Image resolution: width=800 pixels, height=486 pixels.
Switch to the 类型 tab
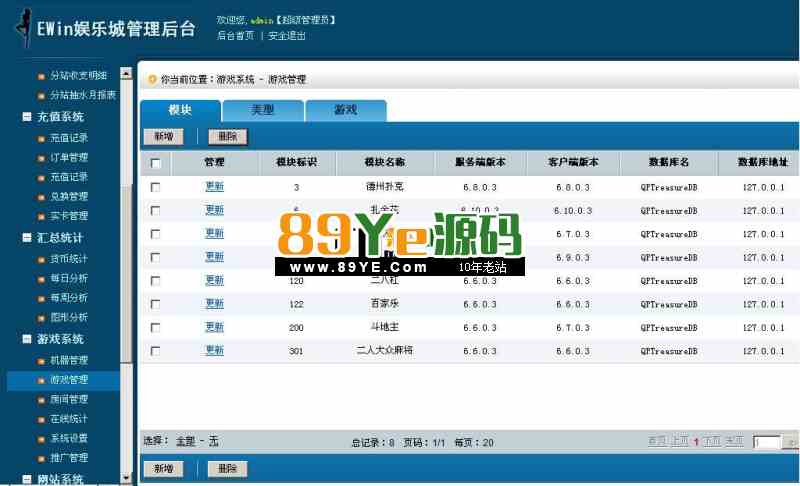pyautogui.click(x=263, y=111)
